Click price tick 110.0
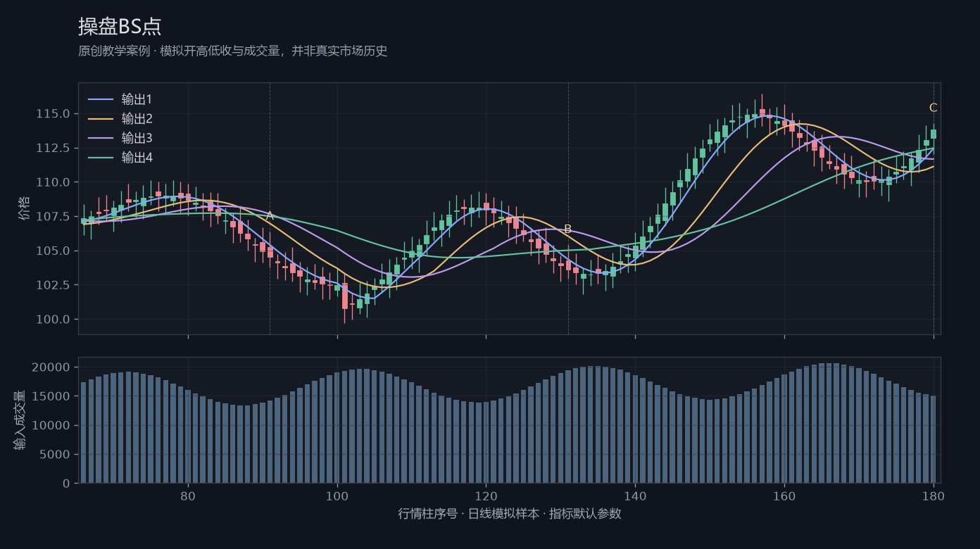This screenshot has height=549, width=980. point(53,182)
